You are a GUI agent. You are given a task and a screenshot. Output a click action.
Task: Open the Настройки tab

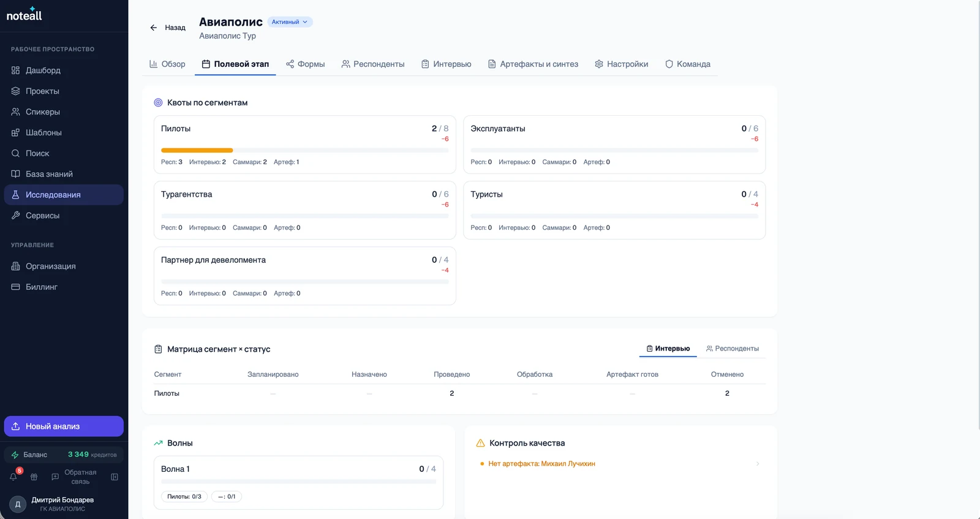coord(621,64)
